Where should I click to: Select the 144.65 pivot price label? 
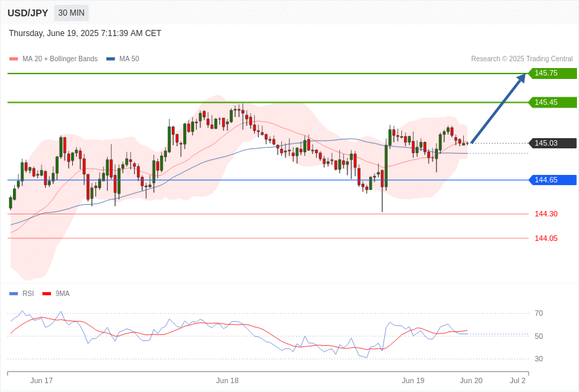(553, 180)
